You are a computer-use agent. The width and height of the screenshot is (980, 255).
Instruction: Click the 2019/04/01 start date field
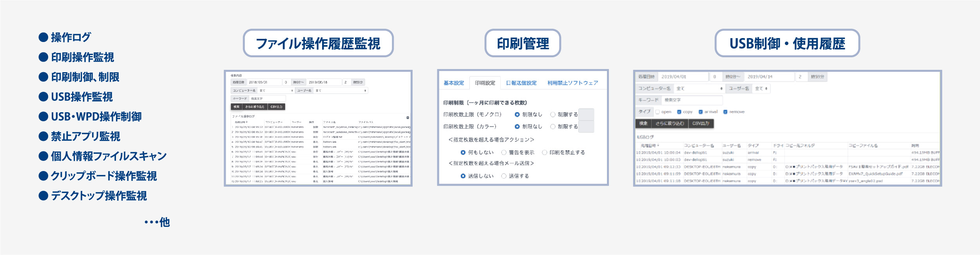(683, 77)
